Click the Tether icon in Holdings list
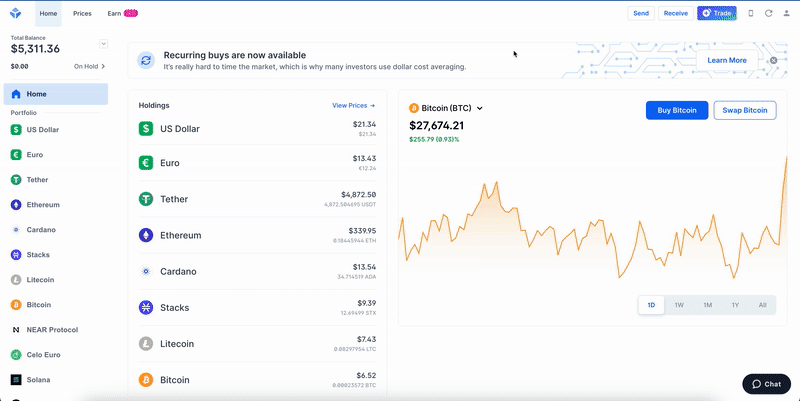 pos(146,199)
